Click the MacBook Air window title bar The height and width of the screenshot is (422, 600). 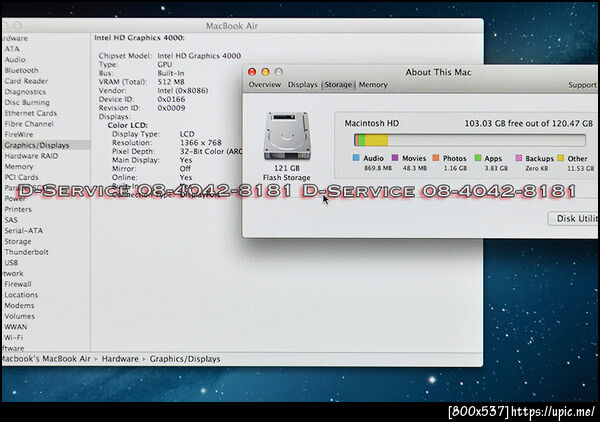click(x=242, y=26)
